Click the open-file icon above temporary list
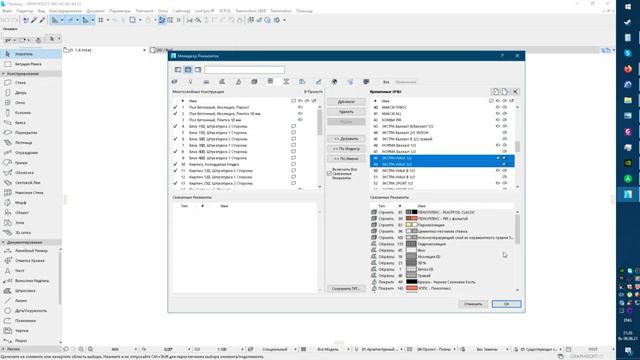640x360 pixels. [x=496, y=92]
